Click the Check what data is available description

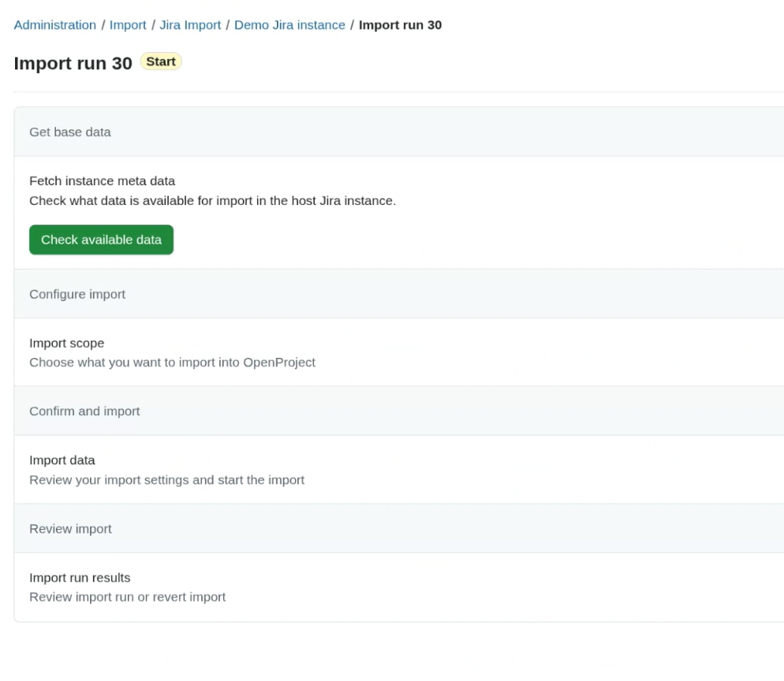pos(213,200)
